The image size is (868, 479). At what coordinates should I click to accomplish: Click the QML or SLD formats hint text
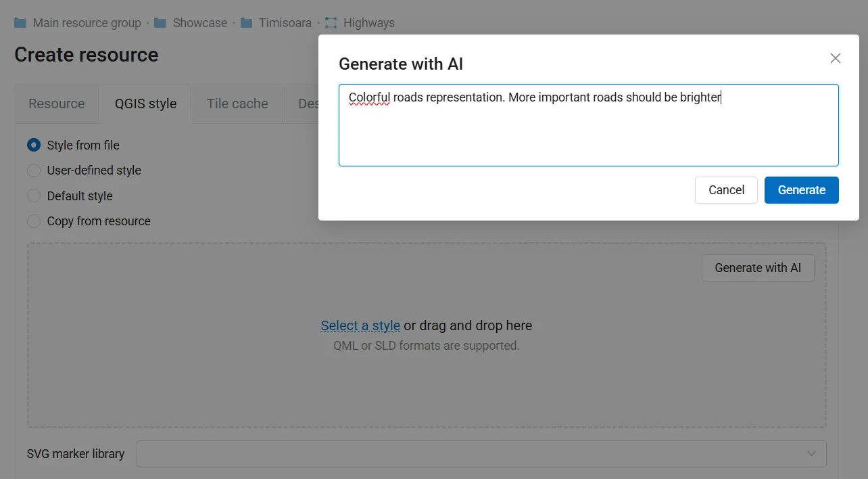pos(427,346)
